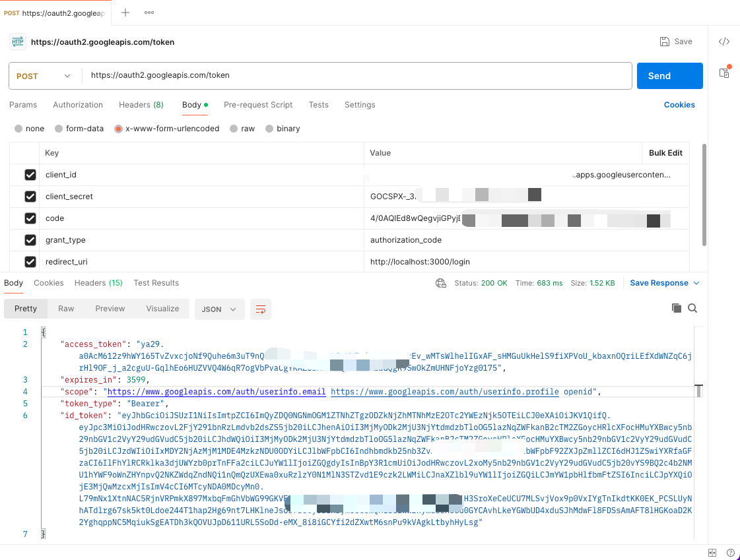Click the Bulk Edit button

click(x=665, y=153)
